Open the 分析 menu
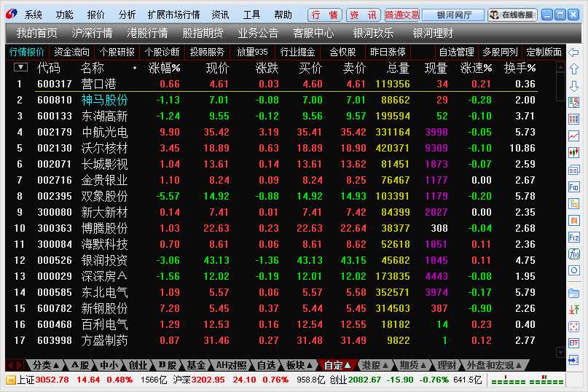588x392 pixels. (x=127, y=15)
